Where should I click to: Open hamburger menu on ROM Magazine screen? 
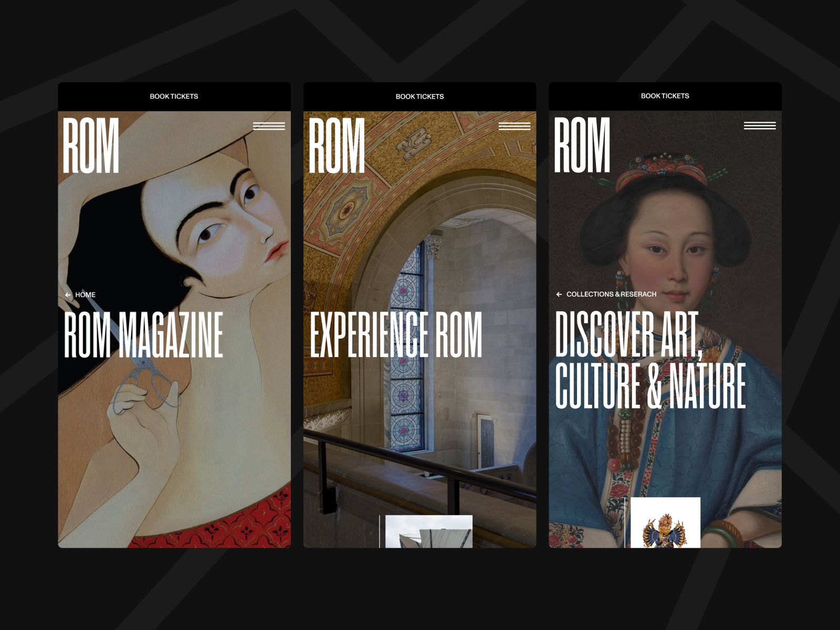coord(269,126)
